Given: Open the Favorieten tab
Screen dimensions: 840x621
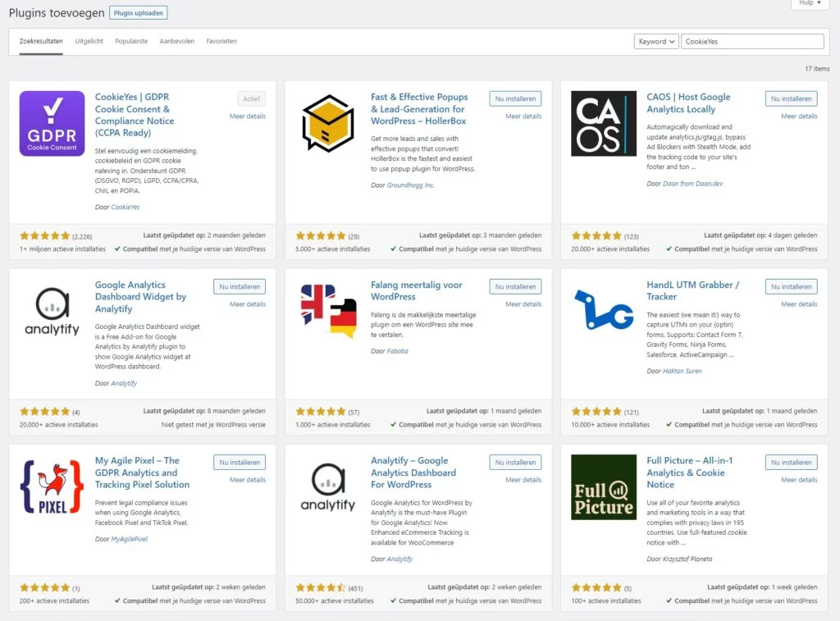Looking at the screenshot, I should pos(221,42).
